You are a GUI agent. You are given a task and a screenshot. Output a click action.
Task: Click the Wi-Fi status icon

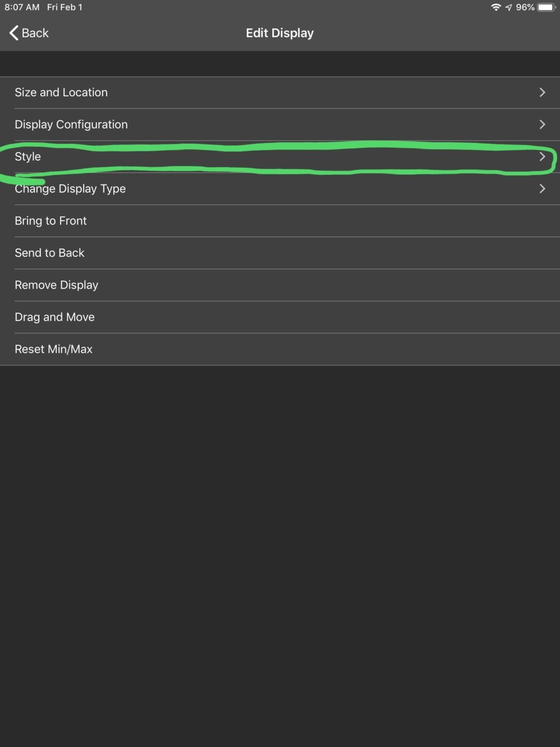coord(496,7)
